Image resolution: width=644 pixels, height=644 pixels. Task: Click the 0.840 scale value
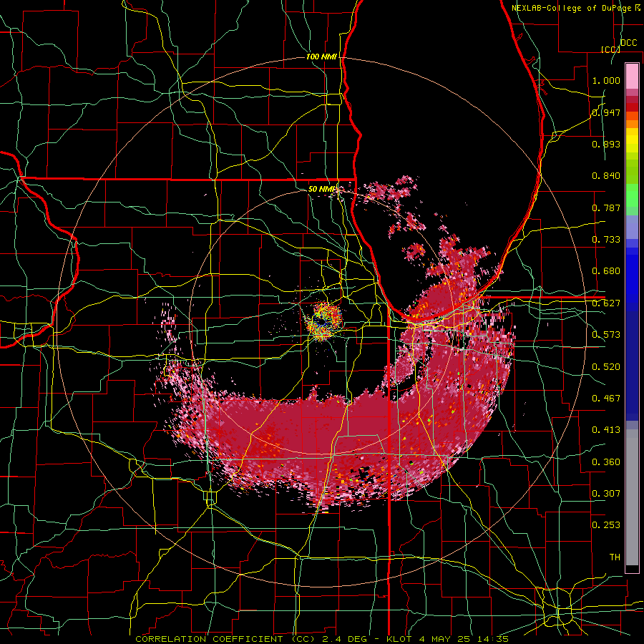pyautogui.click(x=606, y=176)
